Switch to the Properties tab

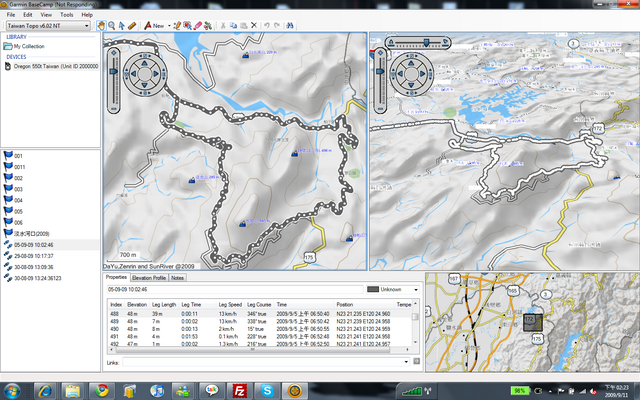click(x=116, y=277)
